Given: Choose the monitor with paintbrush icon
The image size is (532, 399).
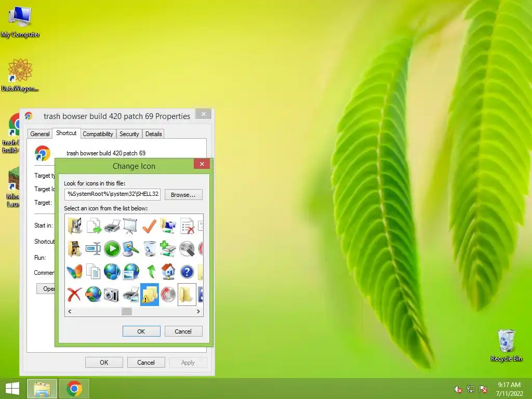Looking at the screenshot, I should pyautogui.click(x=130, y=249).
